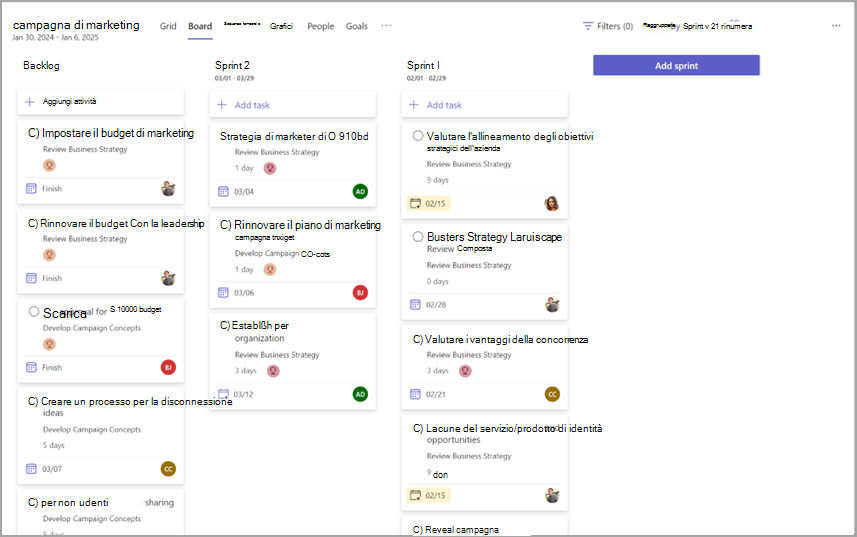
Task: Click CC avatar on Valutare i vantaggi card
Action: pos(552,394)
